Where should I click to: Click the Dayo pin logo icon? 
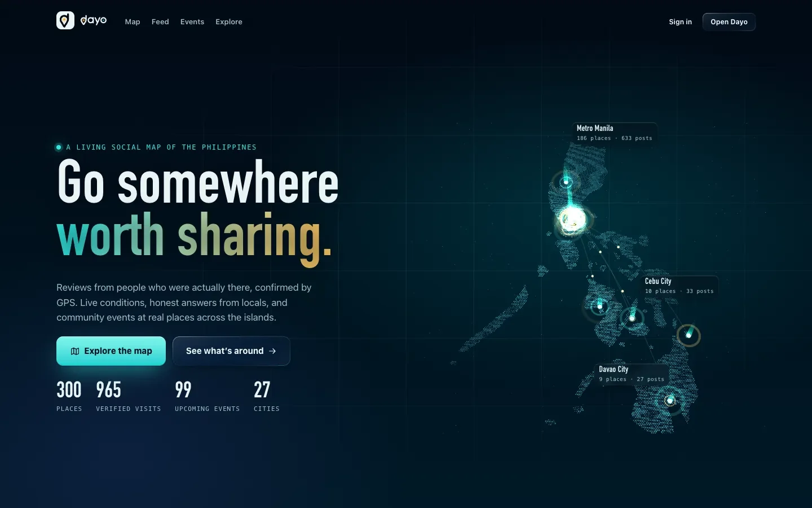pyautogui.click(x=65, y=20)
